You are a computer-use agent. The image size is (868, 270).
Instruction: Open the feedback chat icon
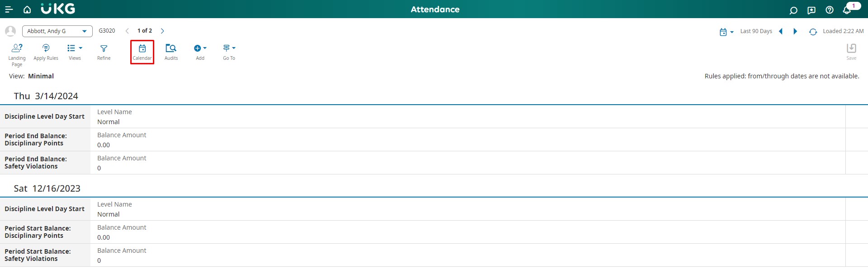point(811,10)
